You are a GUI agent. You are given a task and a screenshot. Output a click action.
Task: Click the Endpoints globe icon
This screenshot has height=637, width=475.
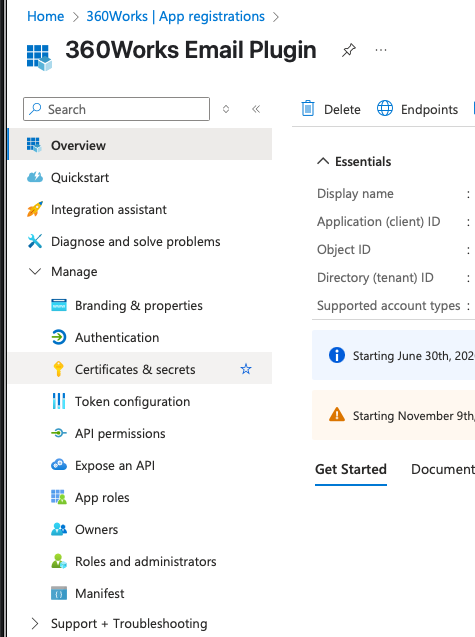coord(384,108)
